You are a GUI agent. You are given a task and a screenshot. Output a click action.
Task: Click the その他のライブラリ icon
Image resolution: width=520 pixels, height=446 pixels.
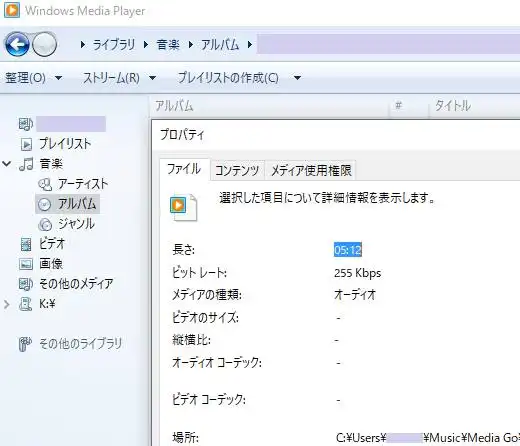pos(25,344)
